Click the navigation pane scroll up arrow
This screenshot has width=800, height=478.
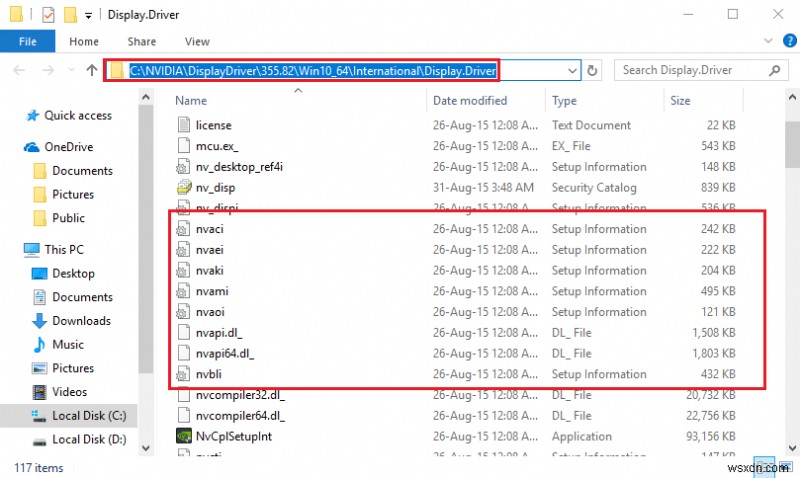[x=146, y=97]
